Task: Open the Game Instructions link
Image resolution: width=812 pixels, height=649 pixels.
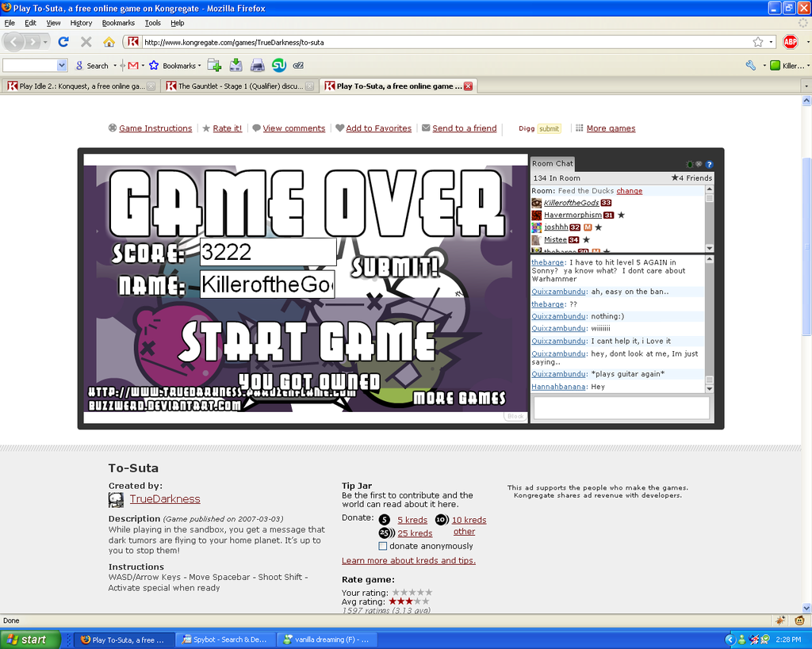Action: [x=155, y=128]
